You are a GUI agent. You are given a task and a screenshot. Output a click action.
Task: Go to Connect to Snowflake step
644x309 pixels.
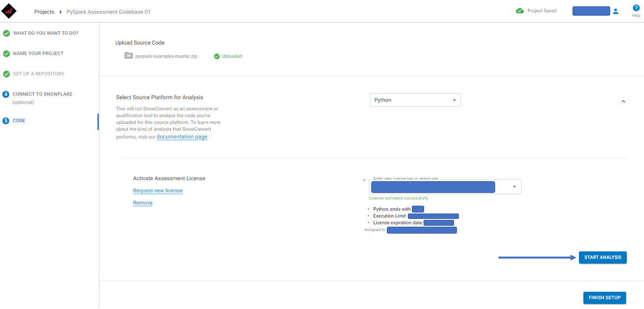pos(42,94)
